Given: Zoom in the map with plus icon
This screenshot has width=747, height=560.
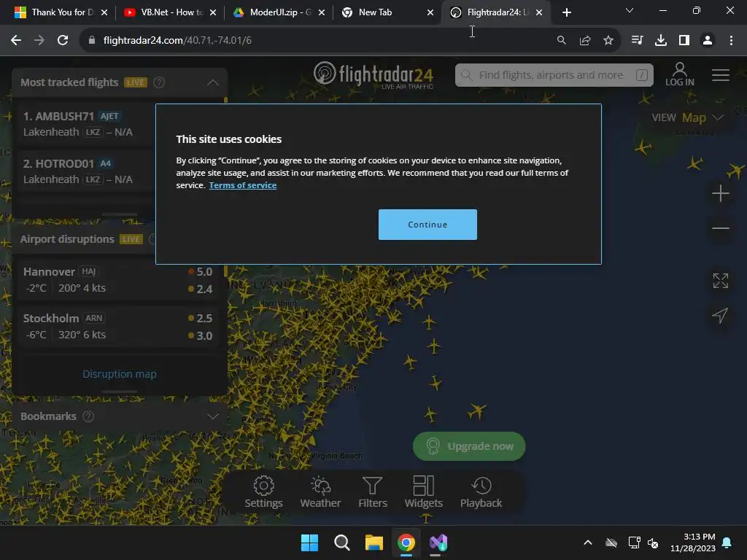Looking at the screenshot, I should pyautogui.click(x=720, y=193).
